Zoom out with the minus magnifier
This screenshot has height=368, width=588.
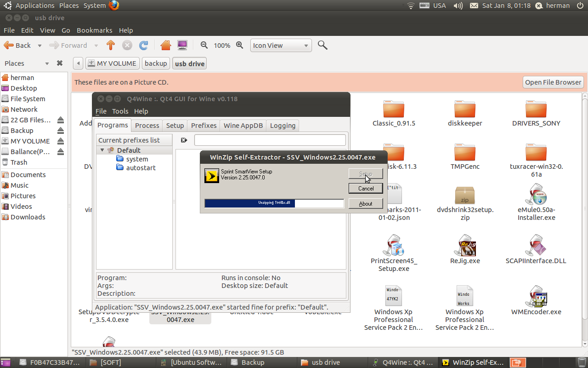[204, 45]
